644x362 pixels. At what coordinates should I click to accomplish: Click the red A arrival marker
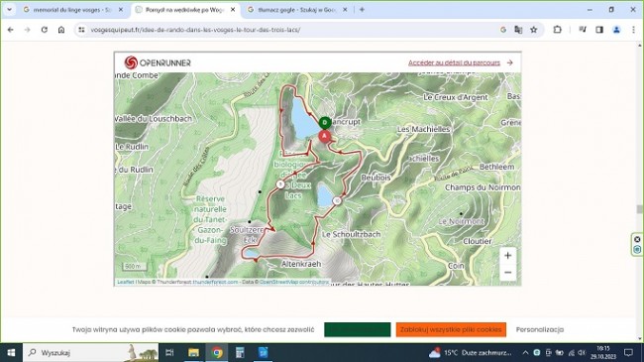[325, 136]
